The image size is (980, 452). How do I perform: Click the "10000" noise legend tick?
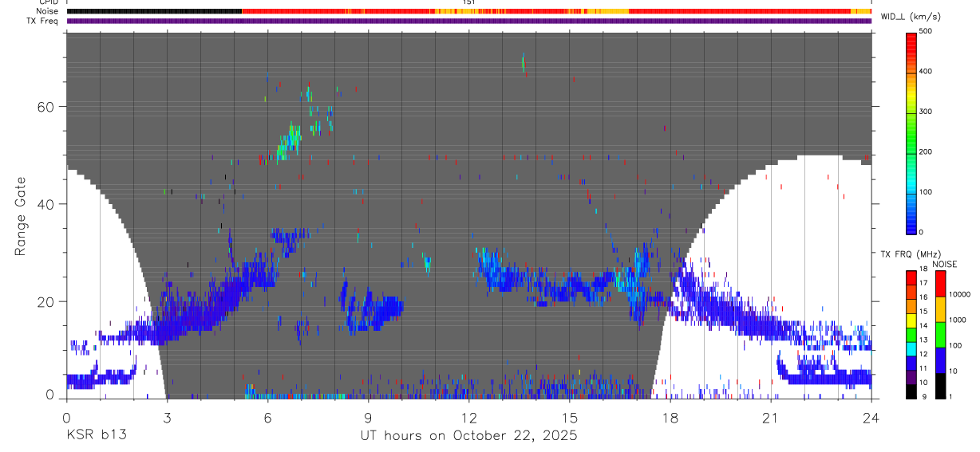tap(959, 294)
